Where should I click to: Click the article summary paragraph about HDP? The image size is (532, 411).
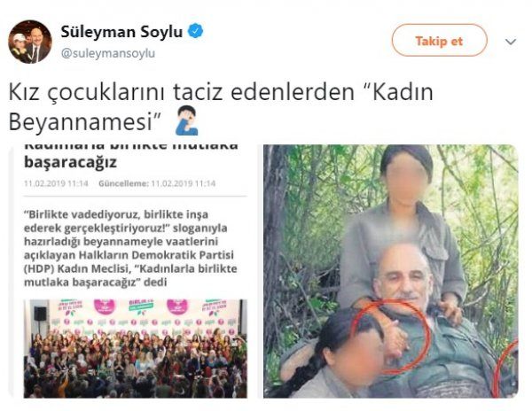click(130, 248)
